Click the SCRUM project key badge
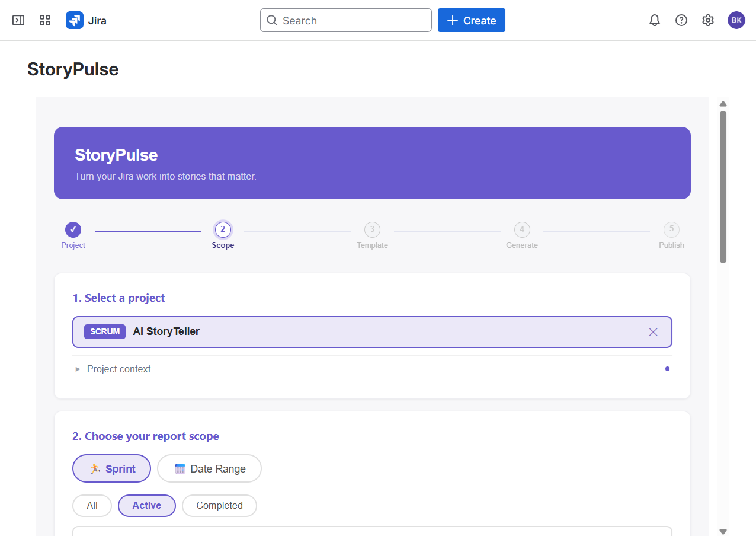756x536 pixels. tap(105, 331)
